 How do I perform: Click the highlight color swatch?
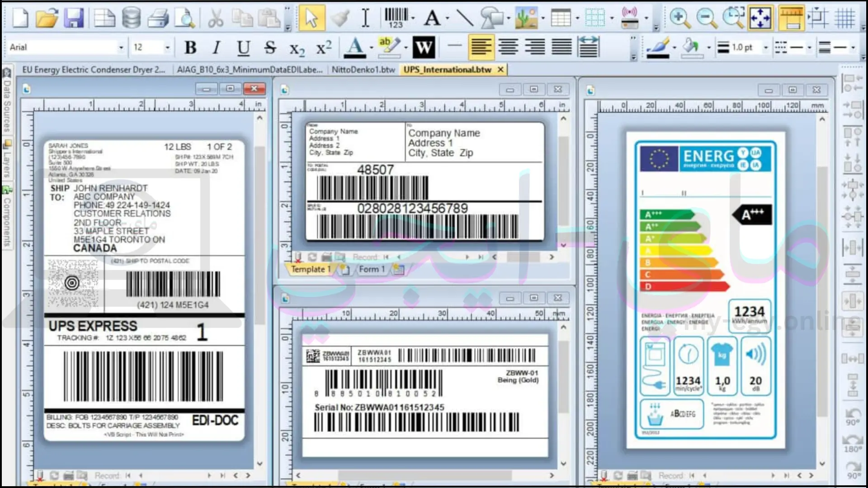(390, 47)
